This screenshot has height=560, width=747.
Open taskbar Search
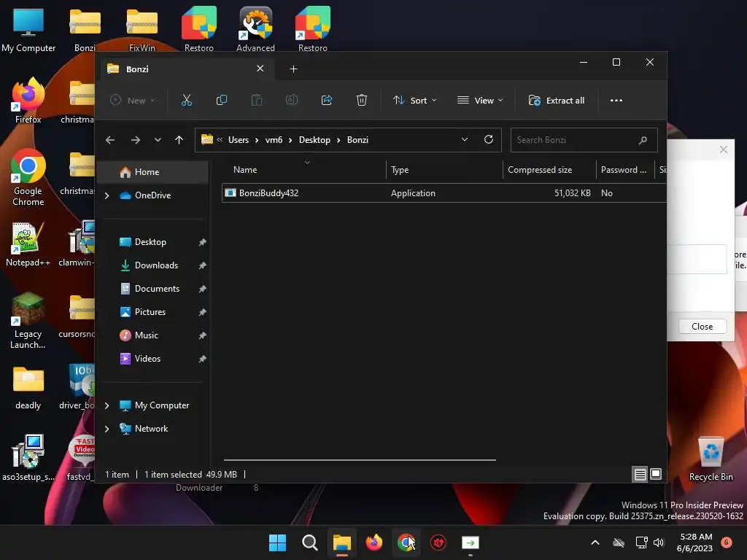(309, 542)
